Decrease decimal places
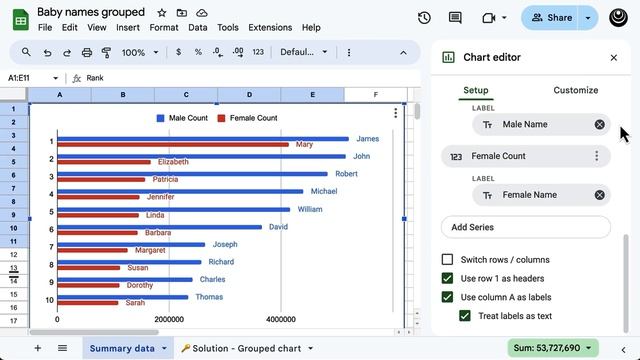Screen dimensions: 640x360 [x=218, y=52]
